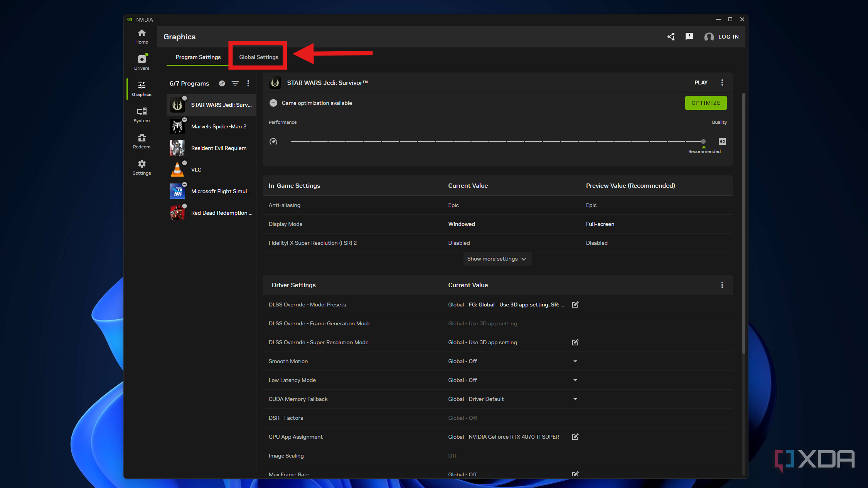This screenshot has width=868, height=488.
Task: Select Resident Evil Requiem program
Action: point(211,148)
